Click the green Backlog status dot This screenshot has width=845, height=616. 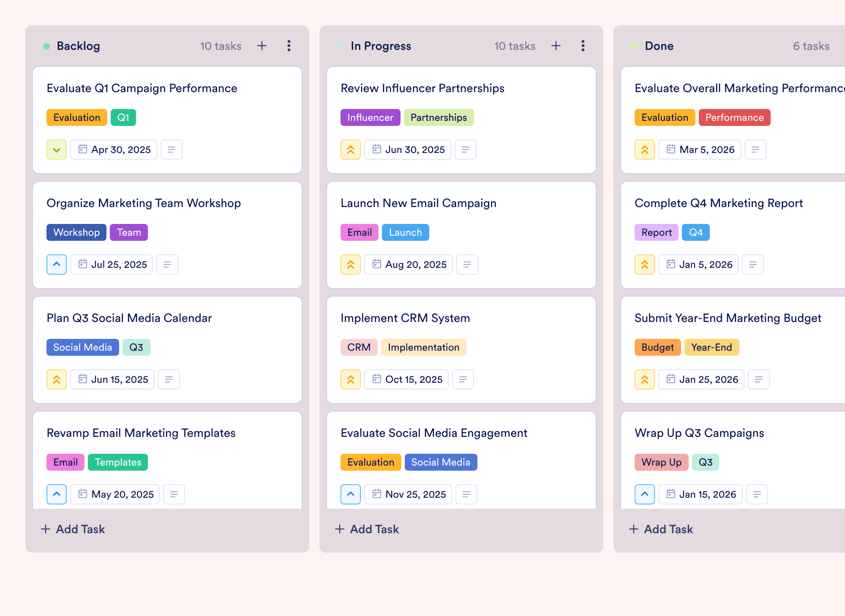click(46, 46)
